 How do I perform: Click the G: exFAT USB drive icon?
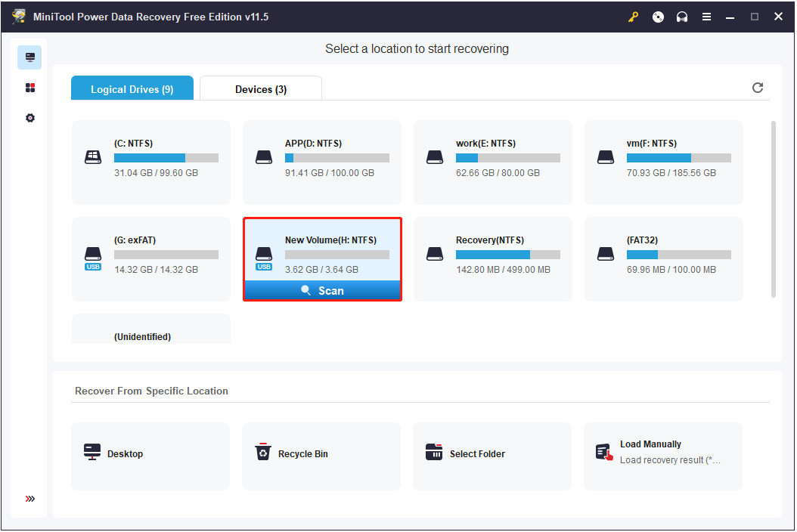coord(93,258)
